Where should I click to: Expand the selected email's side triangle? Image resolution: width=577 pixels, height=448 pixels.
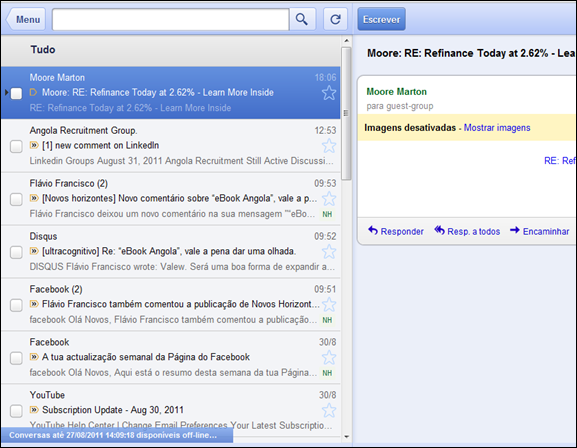click(x=6, y=92)
